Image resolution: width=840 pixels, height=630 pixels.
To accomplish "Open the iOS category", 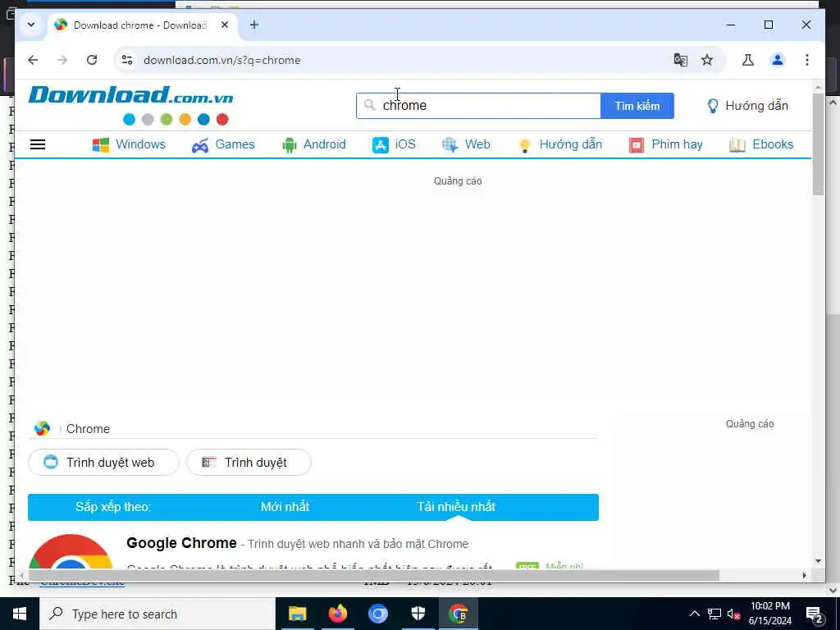I will 394,144.
